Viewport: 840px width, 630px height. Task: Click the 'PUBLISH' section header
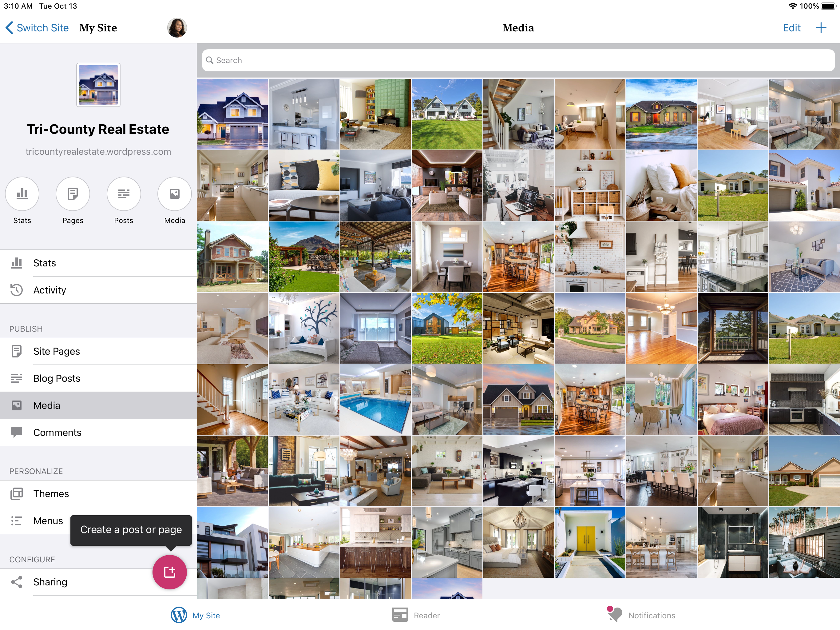pos(26,329)
